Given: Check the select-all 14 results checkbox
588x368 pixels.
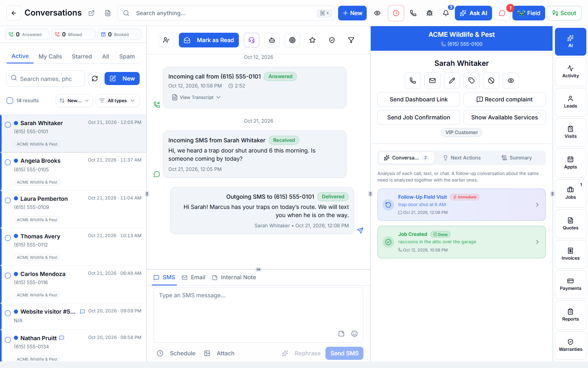Looking at the screenshot, I should click(10, 101).
